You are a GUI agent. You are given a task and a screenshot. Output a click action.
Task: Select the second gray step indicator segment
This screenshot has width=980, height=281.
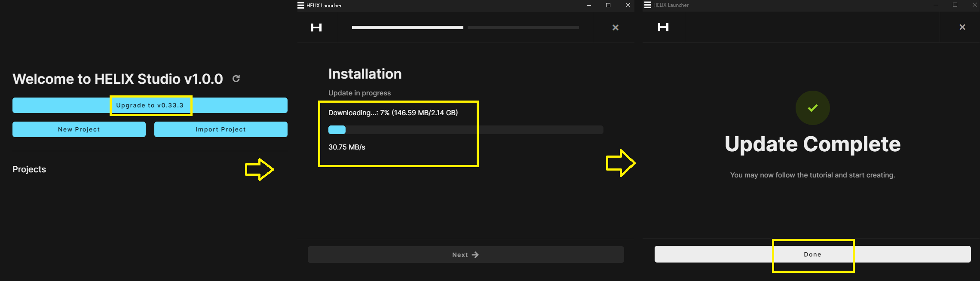pyautogui.click(x=523, y=27)
